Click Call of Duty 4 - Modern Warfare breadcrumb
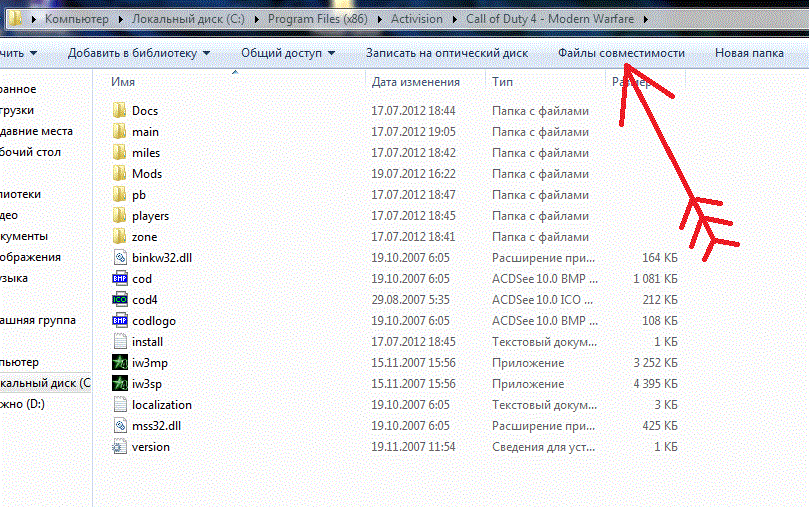The height and width of the screenshot is (507, 809). pos(550,19)
